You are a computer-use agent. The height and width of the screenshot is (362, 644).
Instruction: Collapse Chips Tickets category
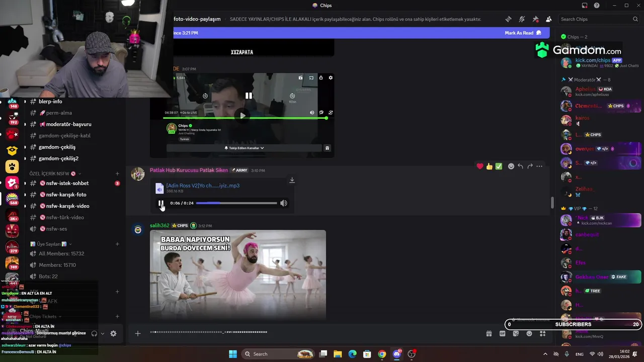[45, 316]
